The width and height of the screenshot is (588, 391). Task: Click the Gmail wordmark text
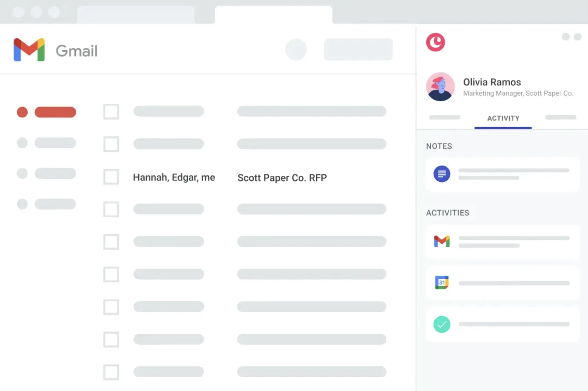(77, 51)
